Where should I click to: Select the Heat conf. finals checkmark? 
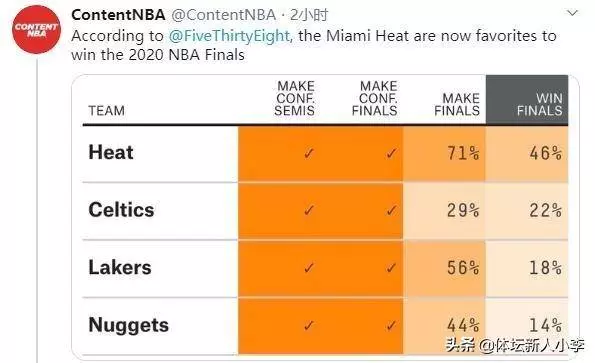point(392,153)
